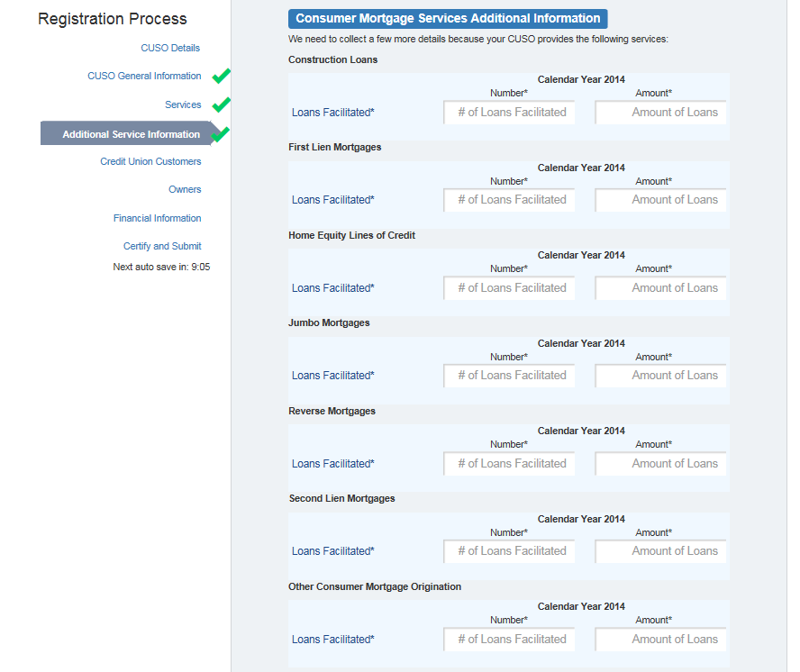800x672 pixels.
Task: Click Loans Facilitated label under First Lien Mortgages
Action: point(332,200)
